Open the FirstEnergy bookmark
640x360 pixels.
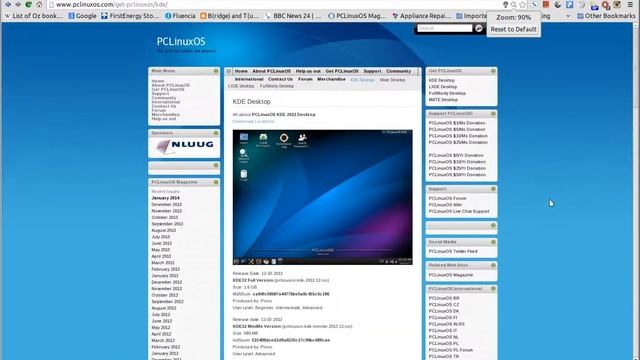tap(130, 16)
